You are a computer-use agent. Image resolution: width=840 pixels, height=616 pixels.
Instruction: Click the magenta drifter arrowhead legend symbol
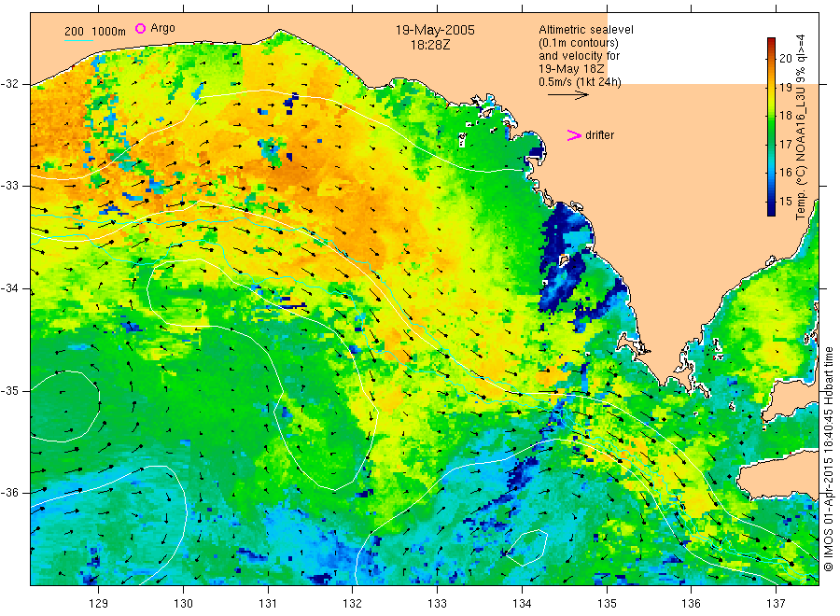pyautogui.click(x=574, y=135)
